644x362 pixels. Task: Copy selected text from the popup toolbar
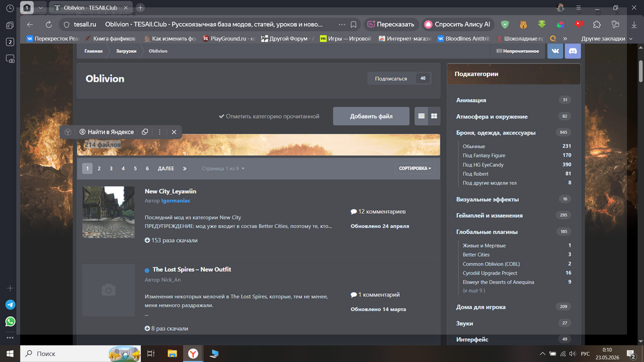point(145,132)
